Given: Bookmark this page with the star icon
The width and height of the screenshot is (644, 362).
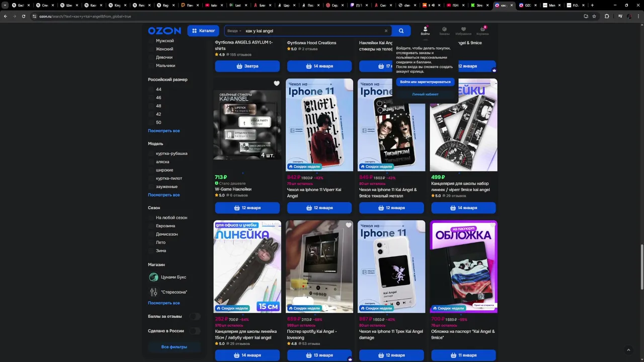Looking at the screenshot, I should 594,16.
